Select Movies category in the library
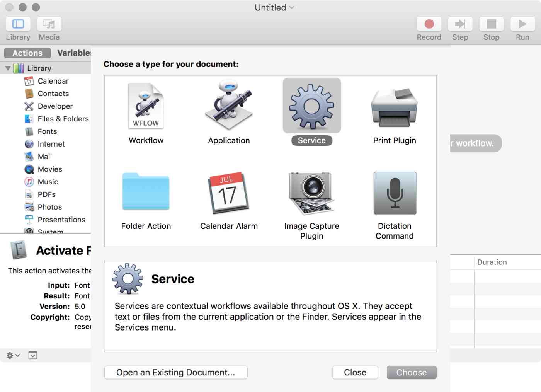This screenshot has height=392, width=541. pos(46,169)
